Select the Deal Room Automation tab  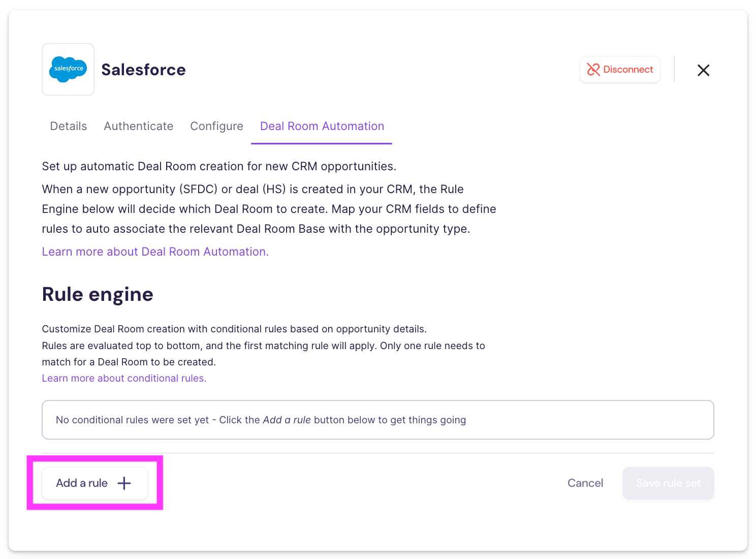tap(322, 126)
